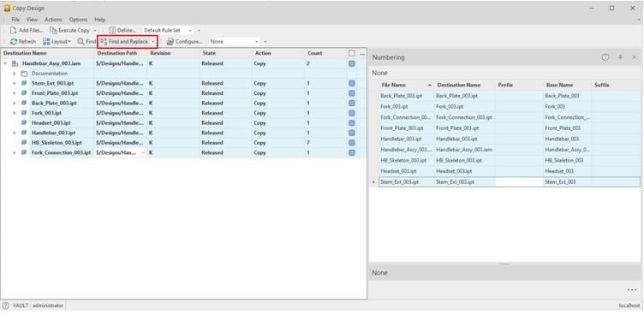The width and height of the screenshot is (644, 314).
Task: Toggle checkbox for HB_Skeleton_003.ipt row
Action: point(352,142)
